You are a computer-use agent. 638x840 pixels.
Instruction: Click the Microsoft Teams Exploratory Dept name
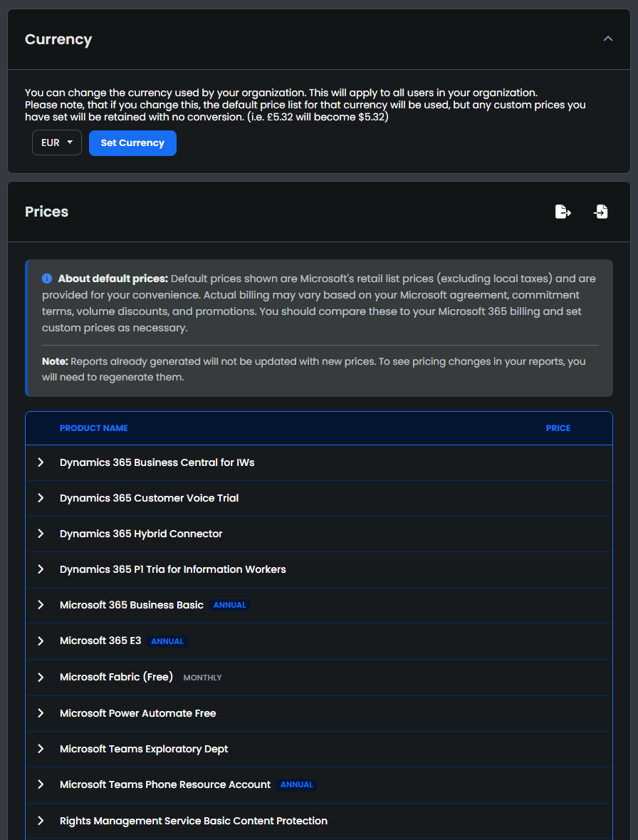[x=144, y=749]
